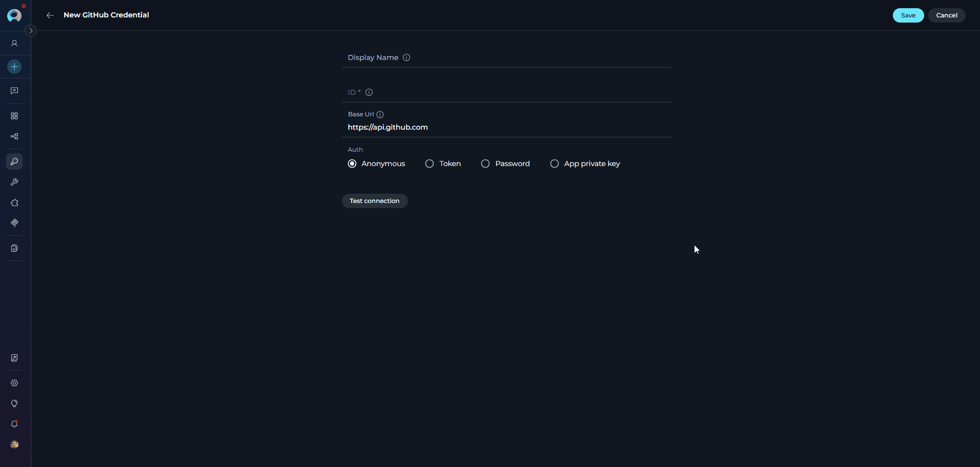The width and height of the screenshot is (980, 467).
Task: Click the ID field info icon
Action: 369,92
